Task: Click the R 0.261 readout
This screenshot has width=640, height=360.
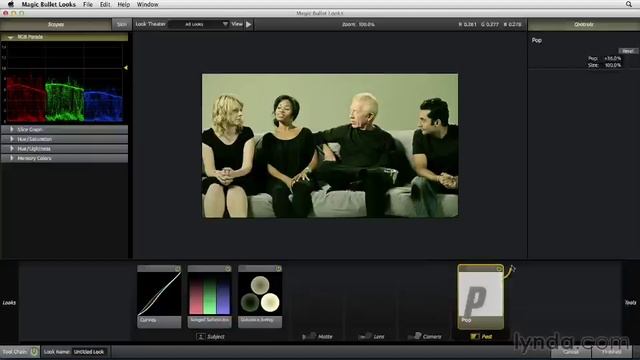Action: [x=467, y=24]
